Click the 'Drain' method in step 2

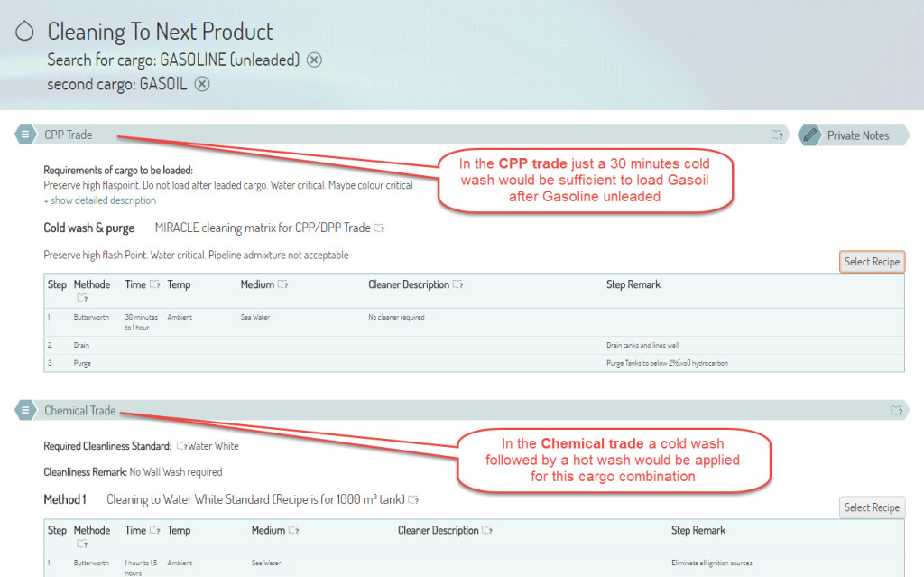tap(81, 345)
